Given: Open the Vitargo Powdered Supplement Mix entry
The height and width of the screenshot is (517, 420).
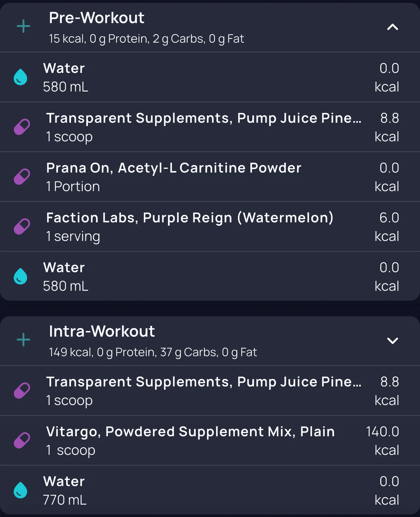Looking at the screenshot, I should click(x=190, y=432).
